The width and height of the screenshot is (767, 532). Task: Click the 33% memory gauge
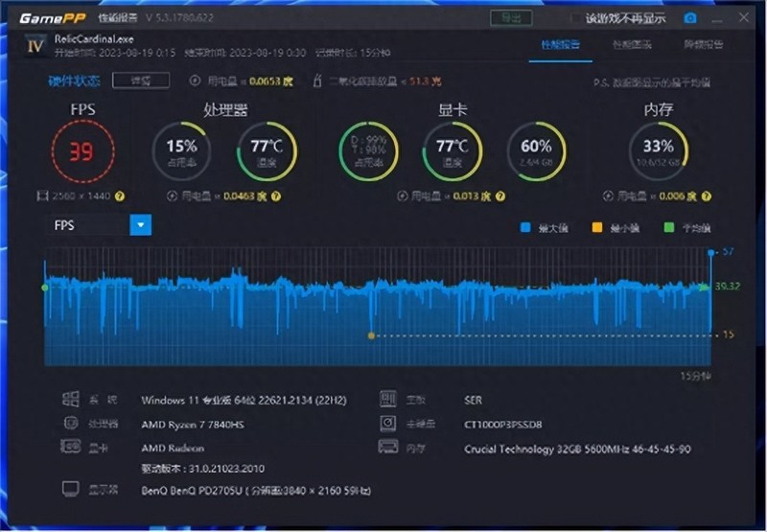coord(659,151)
